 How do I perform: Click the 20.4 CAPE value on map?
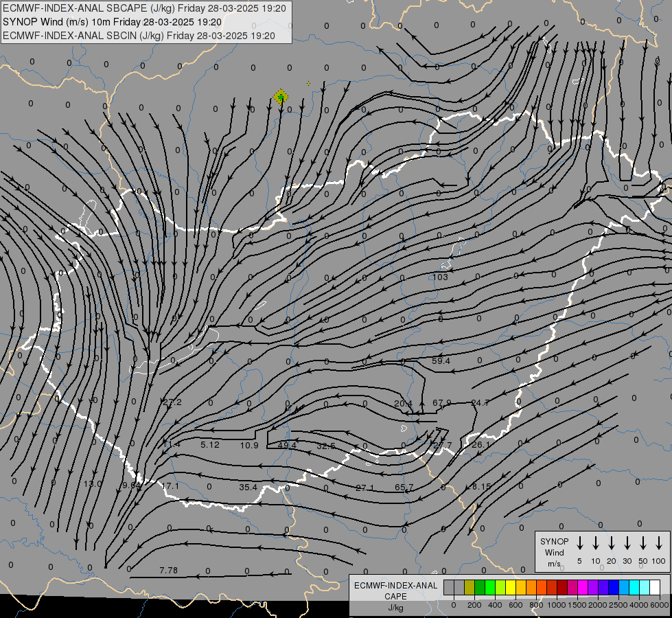pyautogui.click(x=403, y=404)
